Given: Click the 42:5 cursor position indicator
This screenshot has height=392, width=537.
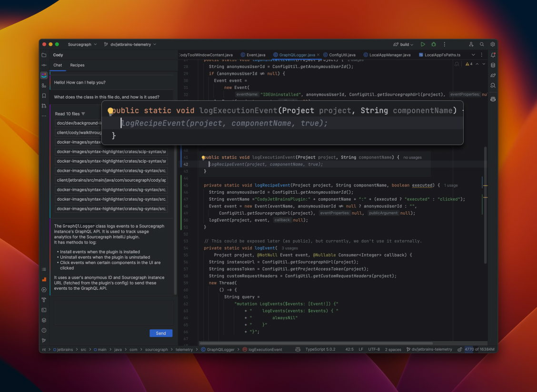Looking at the screenshot, I should (x=349, y=350).
